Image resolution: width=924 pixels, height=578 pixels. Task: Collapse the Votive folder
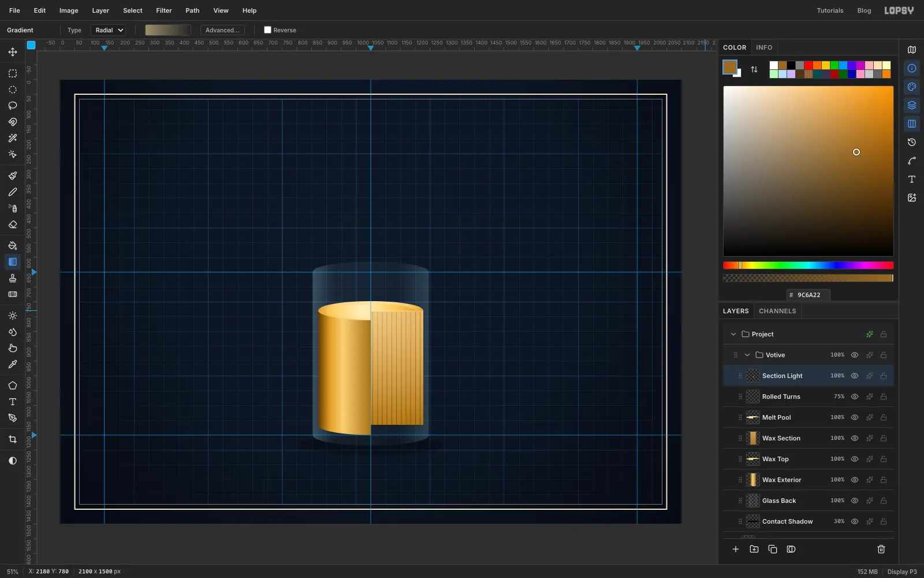[x=747, y=355]
